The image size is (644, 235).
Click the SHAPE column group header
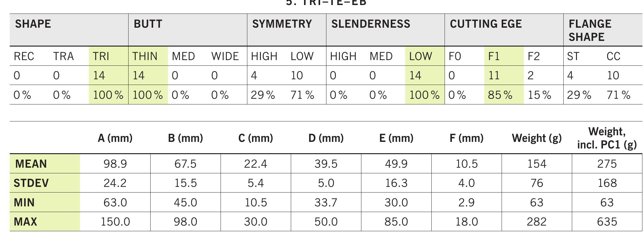point(33,24)
